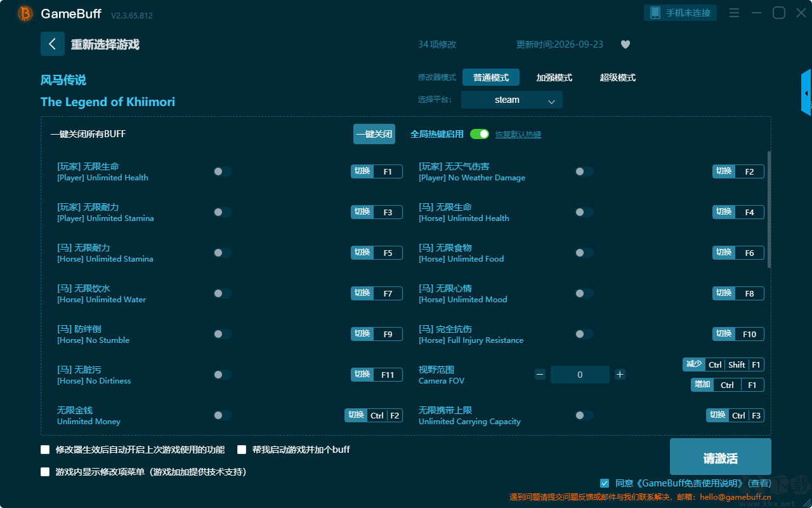Edit Ctrl F2 hotkey for Unlimited Money
The image size is (812, 508).
click(374, 415)
